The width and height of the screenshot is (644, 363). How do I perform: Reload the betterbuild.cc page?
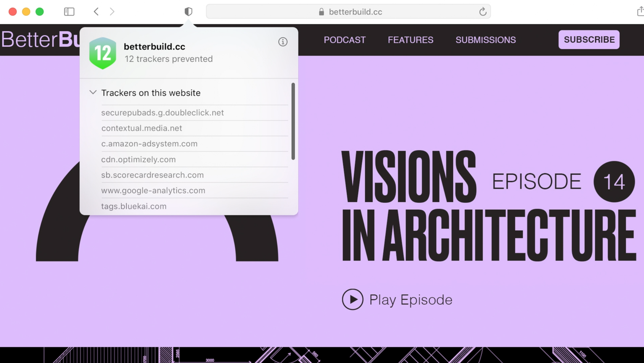click(483, 12)
